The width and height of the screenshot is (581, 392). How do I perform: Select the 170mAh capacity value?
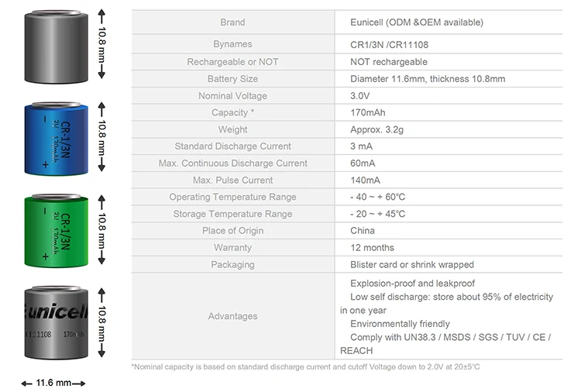click(367, 113)
